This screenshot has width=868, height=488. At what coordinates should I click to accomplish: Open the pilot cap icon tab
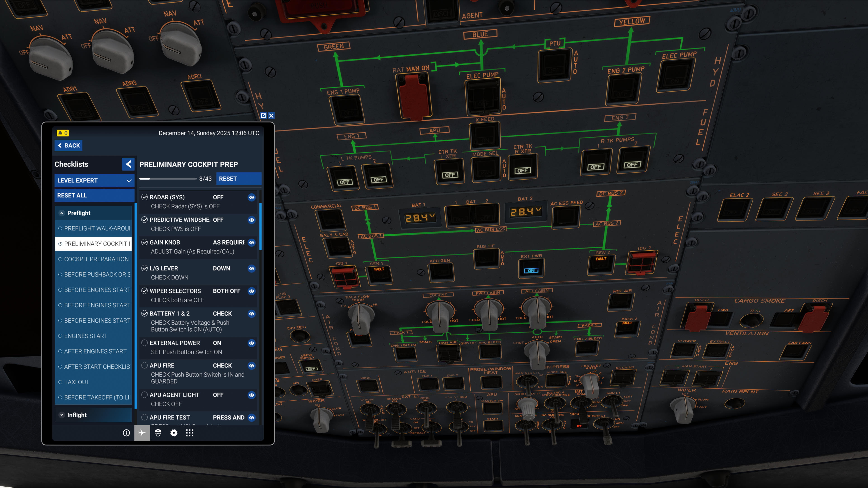[x=158, y=433]
